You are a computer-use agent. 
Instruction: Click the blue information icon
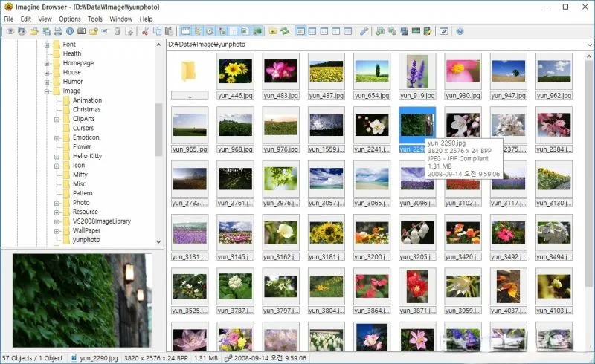click(70, 31)
